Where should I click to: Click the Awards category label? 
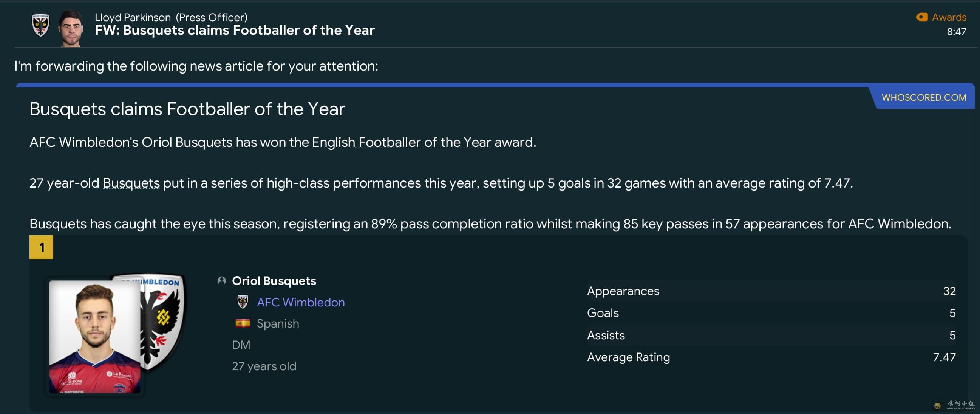pyautogui.click(x=949, y=17)
